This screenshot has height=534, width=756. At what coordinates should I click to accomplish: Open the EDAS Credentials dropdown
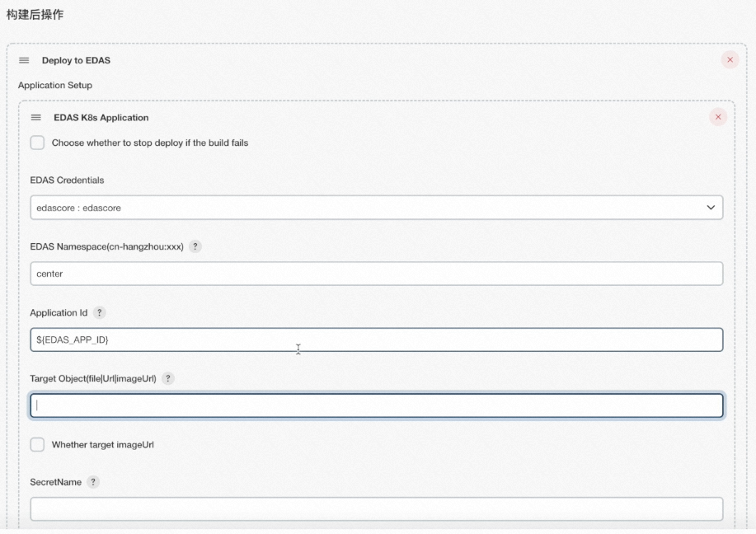(x=377, y=207)
